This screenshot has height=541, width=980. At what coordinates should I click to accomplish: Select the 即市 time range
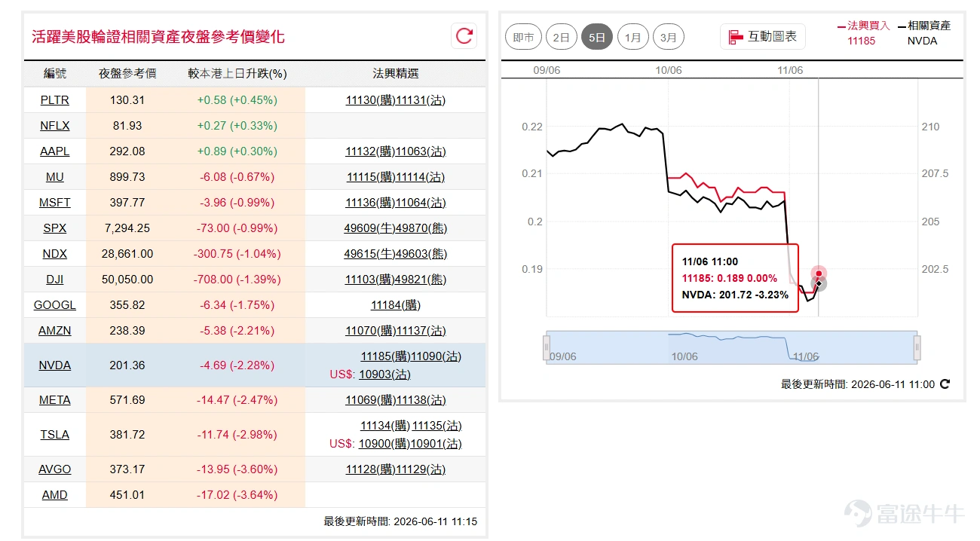523,37
